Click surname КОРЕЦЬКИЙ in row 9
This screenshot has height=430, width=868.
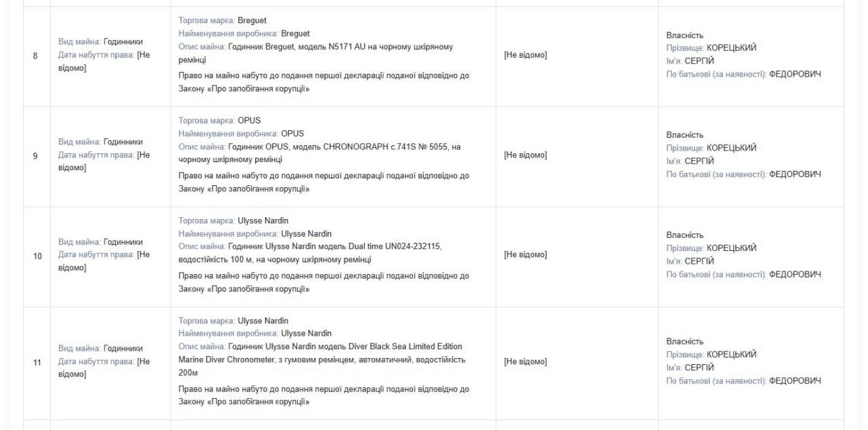[731, 148]
